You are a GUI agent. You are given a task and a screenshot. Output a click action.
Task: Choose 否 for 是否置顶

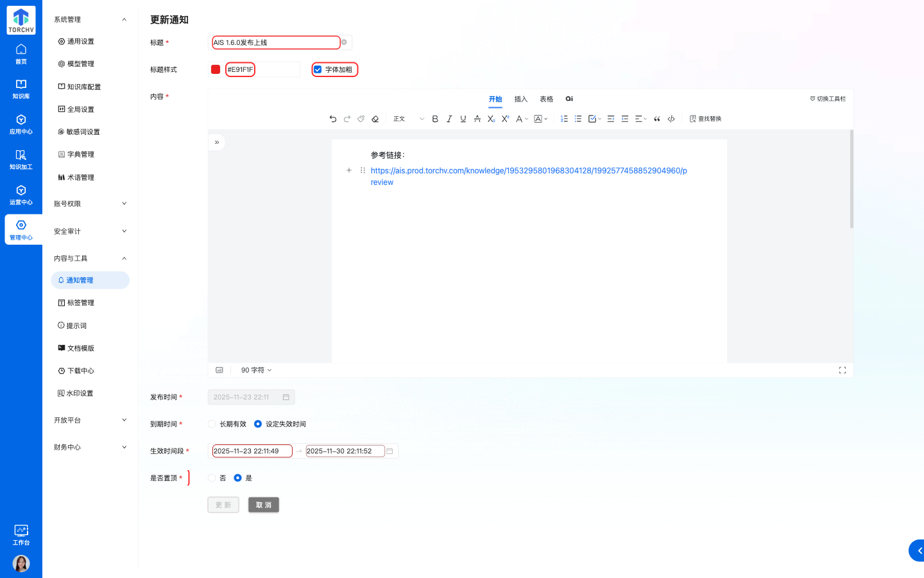coord(212,478)
